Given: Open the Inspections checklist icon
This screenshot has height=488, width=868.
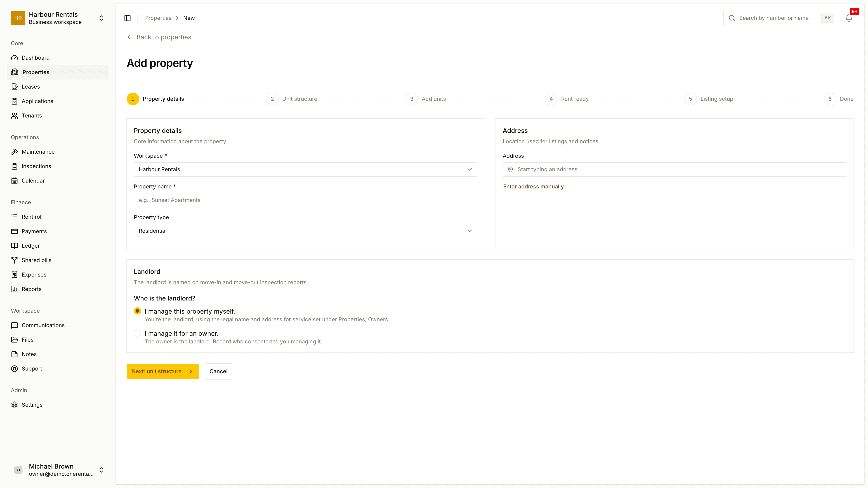Looking at the screenshot, I should pyautogui.click(x=14, y=166).
